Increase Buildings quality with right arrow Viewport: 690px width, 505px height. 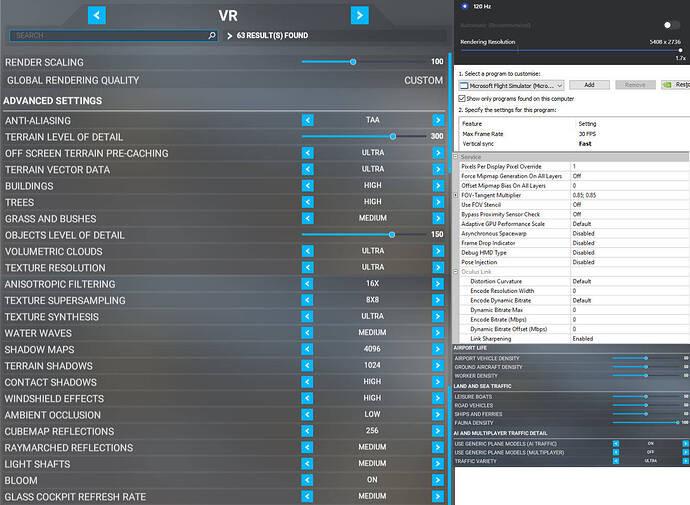click(438, 186)
